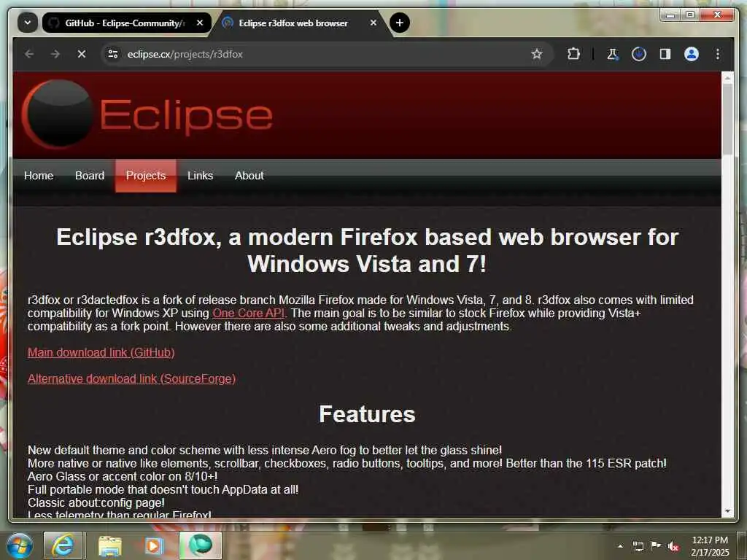747x560 pixels.
Task: Close the GitHub Eclipse-Community tab
Action: tap(200, 23)
